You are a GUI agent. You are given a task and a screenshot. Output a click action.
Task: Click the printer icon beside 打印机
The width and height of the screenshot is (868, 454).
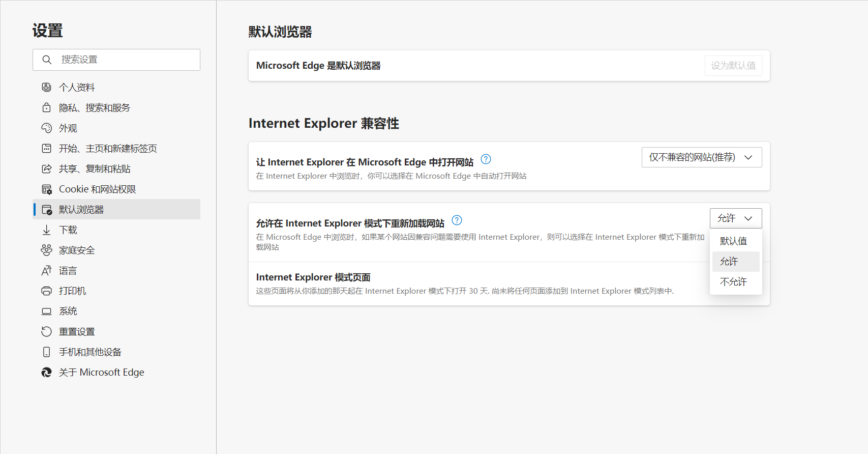pyautogui.click(x=46, y=291)
